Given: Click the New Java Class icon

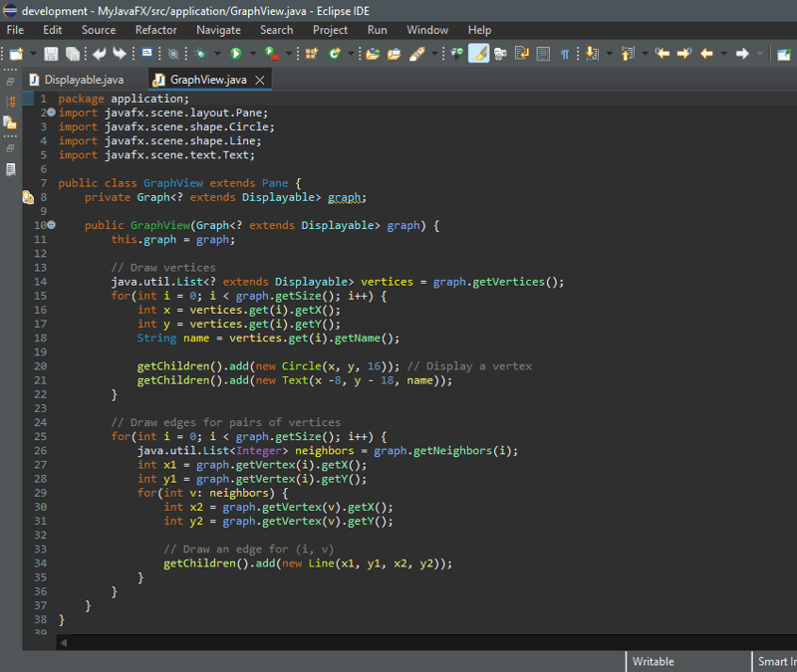Looking at the screenshot, I should [336, 53].
